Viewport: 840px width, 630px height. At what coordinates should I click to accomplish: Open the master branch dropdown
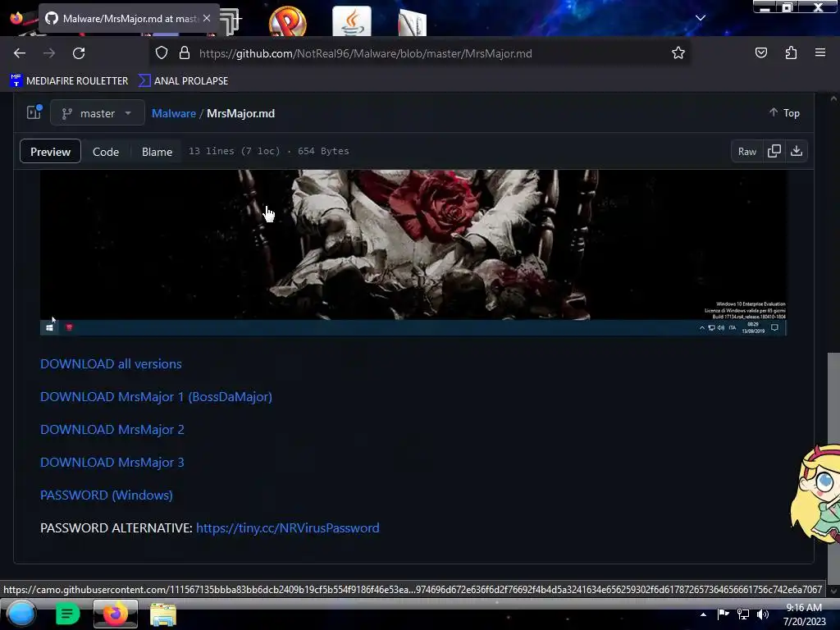(98, 113)
